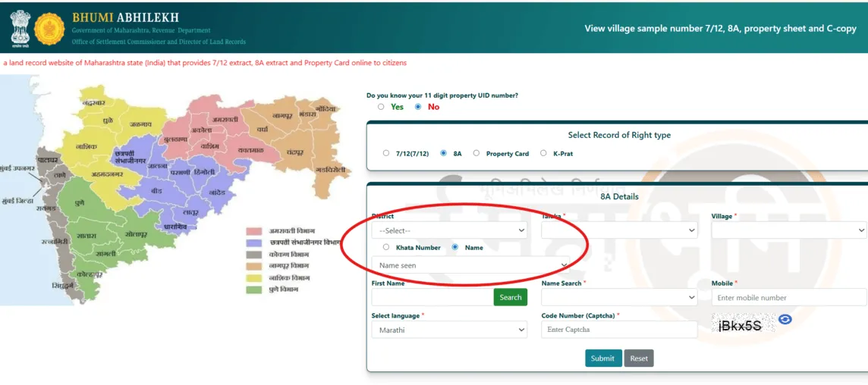Pick the K-Prat record type radio
868x385 pixels.
543,153
